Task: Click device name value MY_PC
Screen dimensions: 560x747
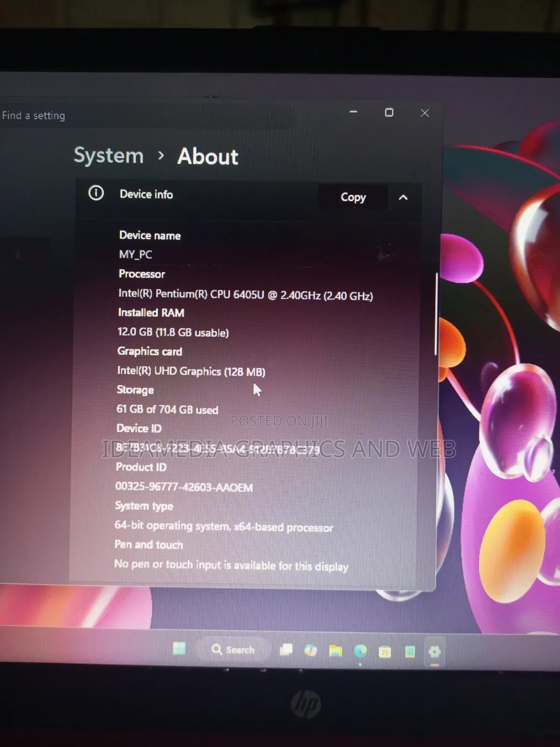Action: 135,254
